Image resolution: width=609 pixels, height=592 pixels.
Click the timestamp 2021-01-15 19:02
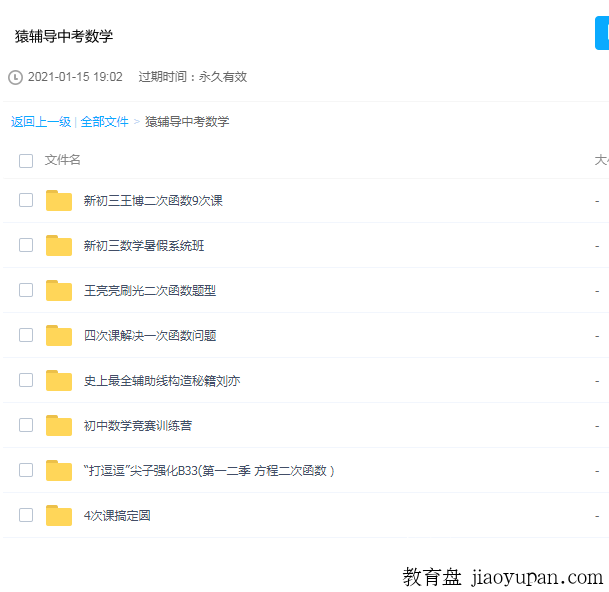75,77
